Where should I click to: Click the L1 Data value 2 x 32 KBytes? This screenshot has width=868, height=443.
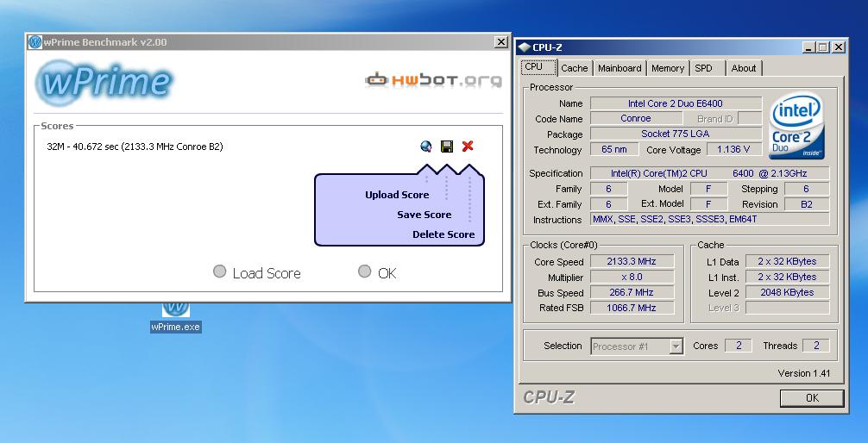[787, 262]
